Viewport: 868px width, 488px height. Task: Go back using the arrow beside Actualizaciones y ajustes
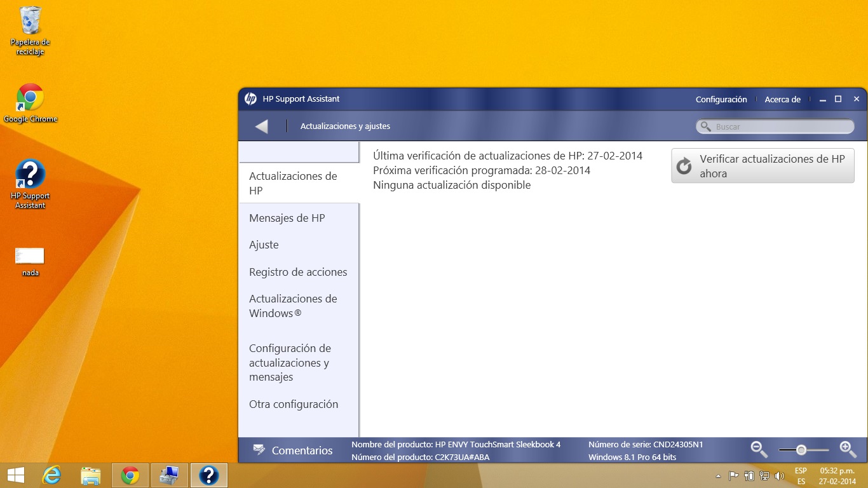261,126
